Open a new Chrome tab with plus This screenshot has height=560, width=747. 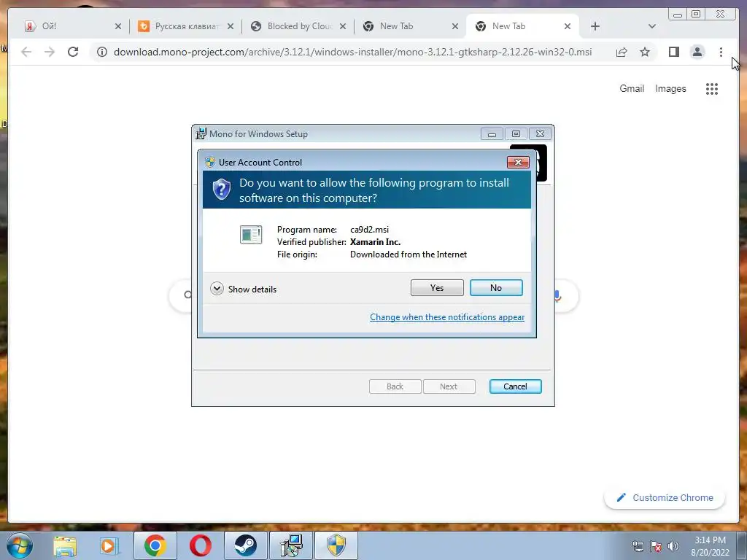click(595, 27)
